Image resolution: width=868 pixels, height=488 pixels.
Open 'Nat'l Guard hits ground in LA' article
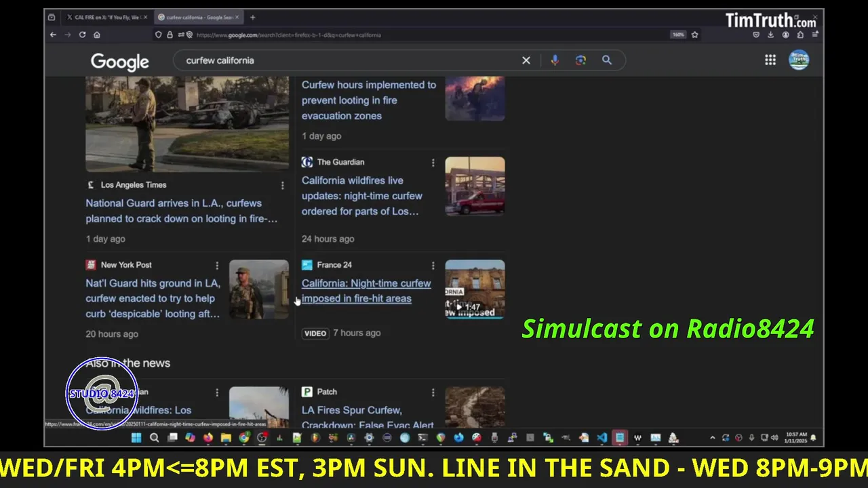point(153,298)
